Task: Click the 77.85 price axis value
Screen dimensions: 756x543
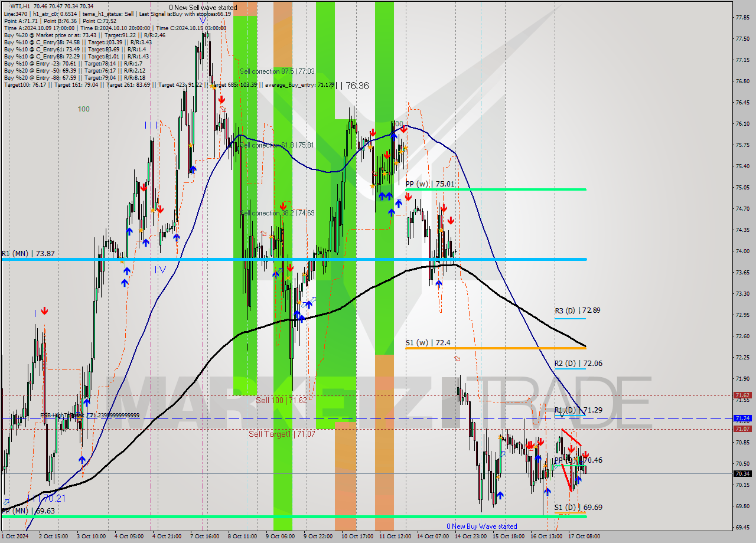Action: (x=743, y=17)
